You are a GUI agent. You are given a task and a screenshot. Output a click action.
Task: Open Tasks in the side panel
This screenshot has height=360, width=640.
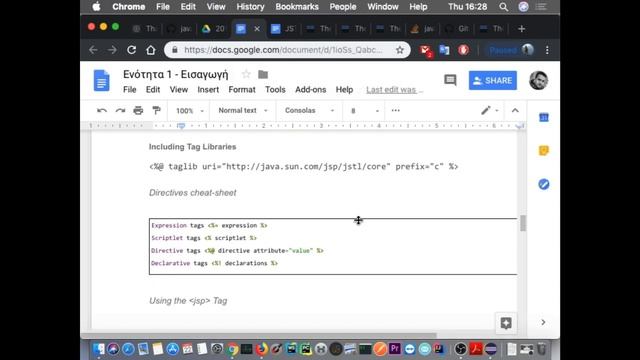[544, 184]
